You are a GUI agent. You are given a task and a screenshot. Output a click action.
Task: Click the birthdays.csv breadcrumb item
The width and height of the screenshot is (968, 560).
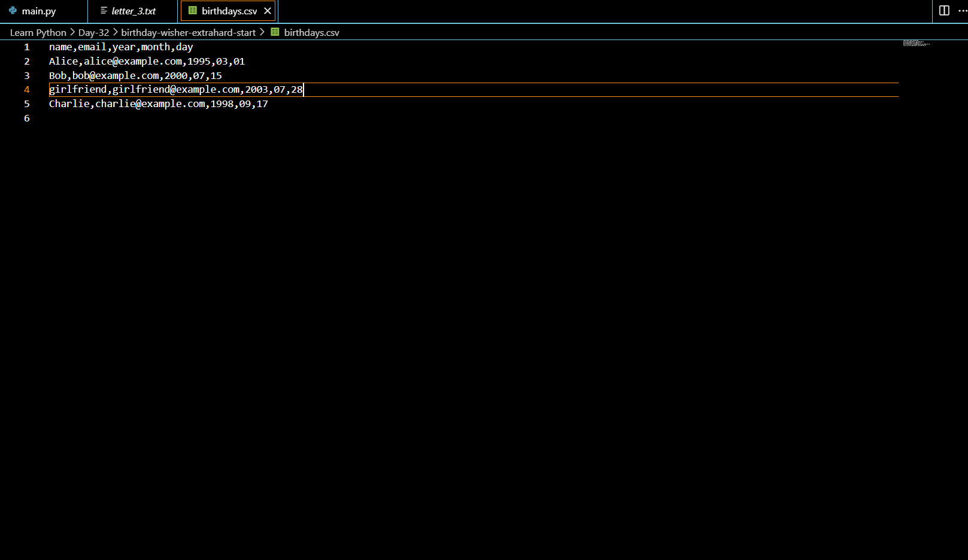312,32
